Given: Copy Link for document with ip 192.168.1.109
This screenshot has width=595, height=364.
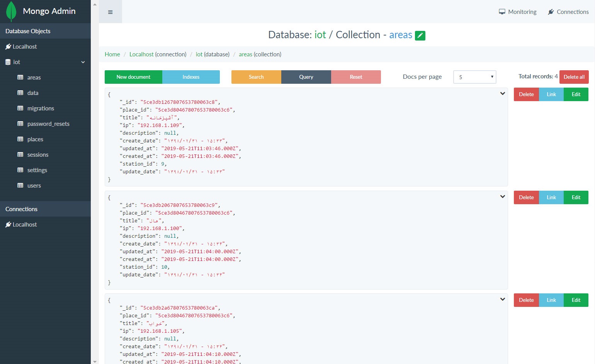Looking at the screenshot, I should click(551, 94).
